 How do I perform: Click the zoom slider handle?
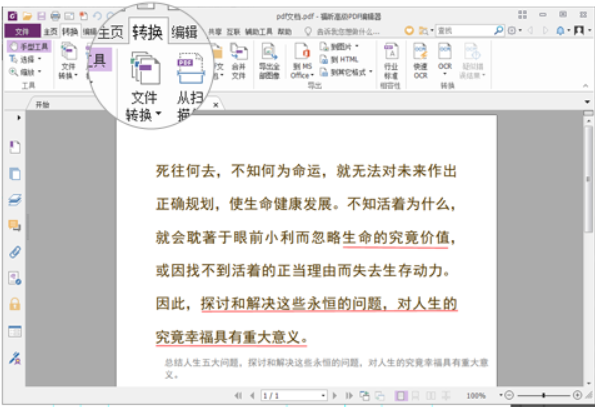[x=544, y=395]
